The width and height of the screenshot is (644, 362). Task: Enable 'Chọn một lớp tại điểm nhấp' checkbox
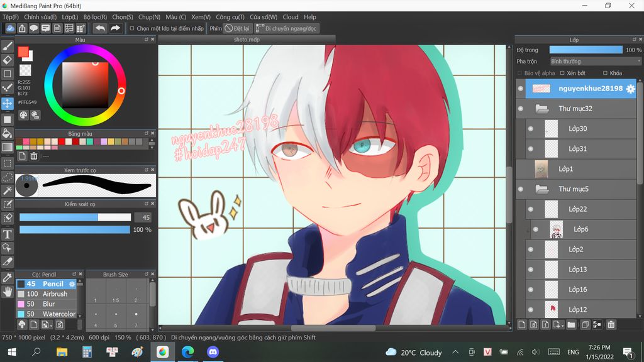point(132,28)
